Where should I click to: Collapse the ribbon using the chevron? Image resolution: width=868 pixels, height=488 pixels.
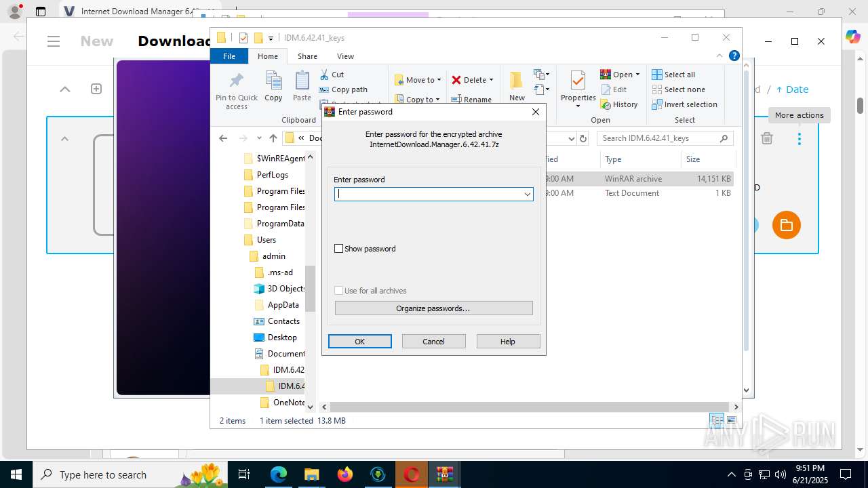click(719, 56)
